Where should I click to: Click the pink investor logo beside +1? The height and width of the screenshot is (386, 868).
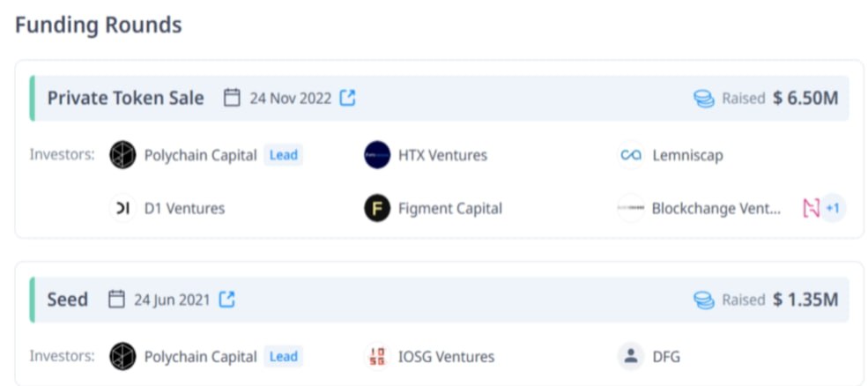click(811, 208)
